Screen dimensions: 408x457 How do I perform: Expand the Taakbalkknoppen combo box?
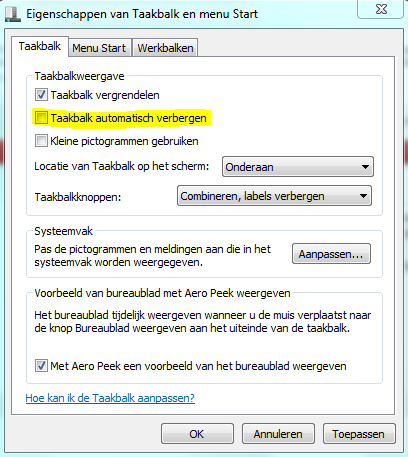click(x=274, y=196)
